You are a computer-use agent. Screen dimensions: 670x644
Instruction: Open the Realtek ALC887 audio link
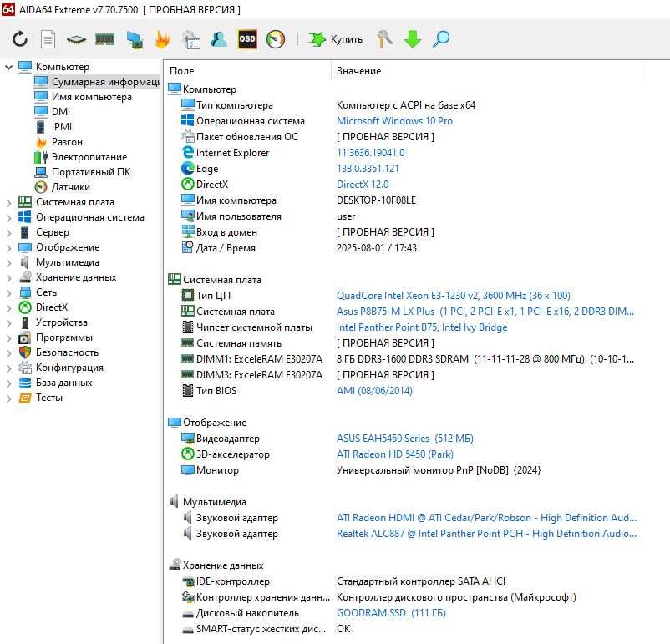click(x=486, y=534)
